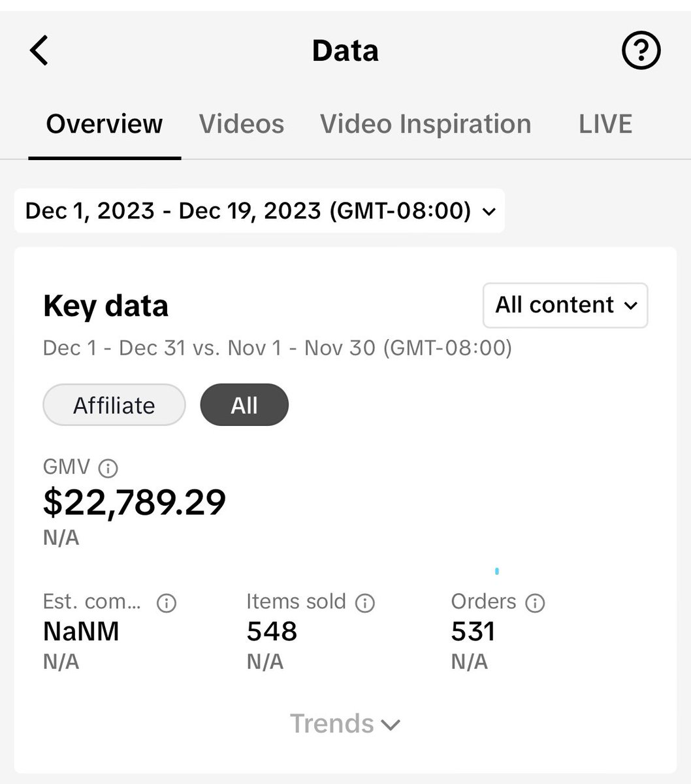Tap the Orders info icon

click(535, 602)
